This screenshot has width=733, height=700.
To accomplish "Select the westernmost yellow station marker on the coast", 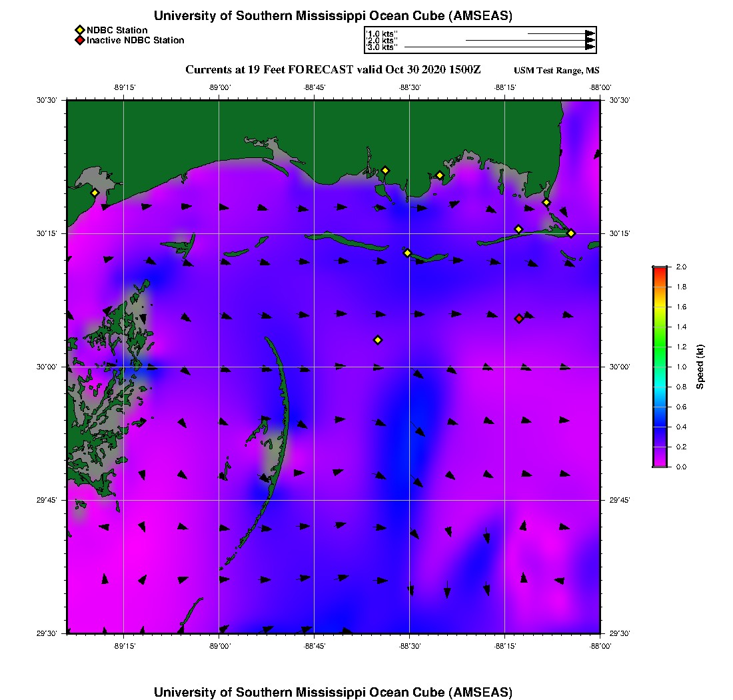I will (95, 193).
